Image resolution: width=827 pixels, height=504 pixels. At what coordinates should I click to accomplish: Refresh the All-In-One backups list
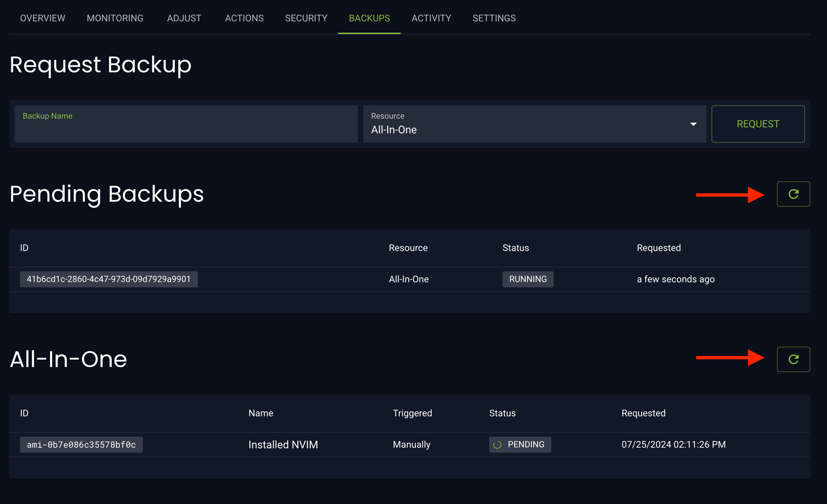tap(793, 359)
